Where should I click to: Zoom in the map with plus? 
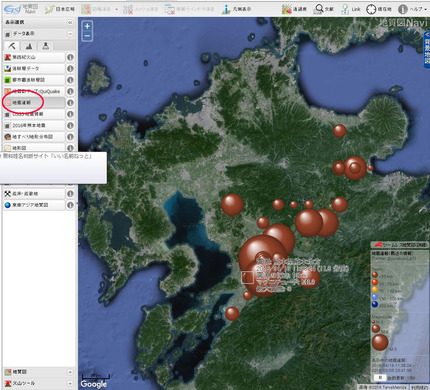point(87,26)
